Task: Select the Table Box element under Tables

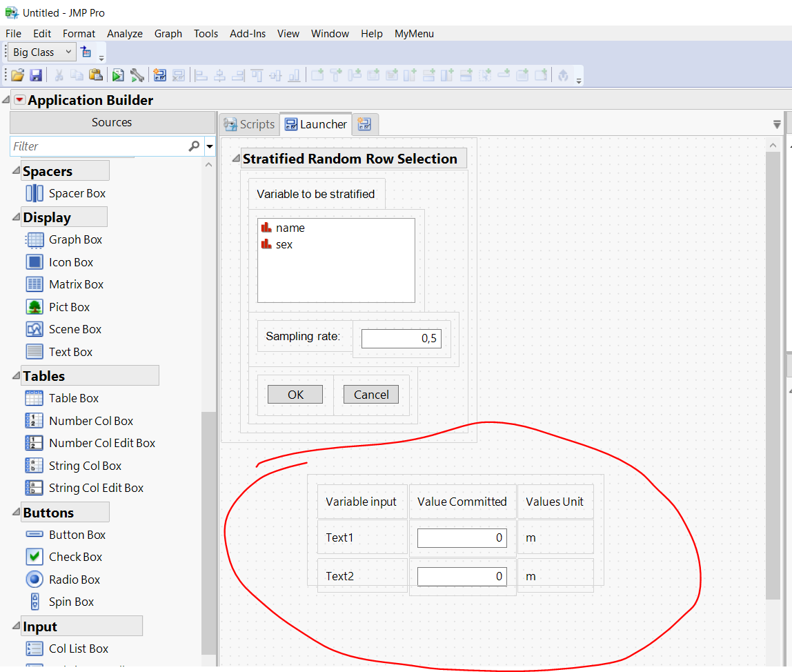Action: [x=72, y=397]
